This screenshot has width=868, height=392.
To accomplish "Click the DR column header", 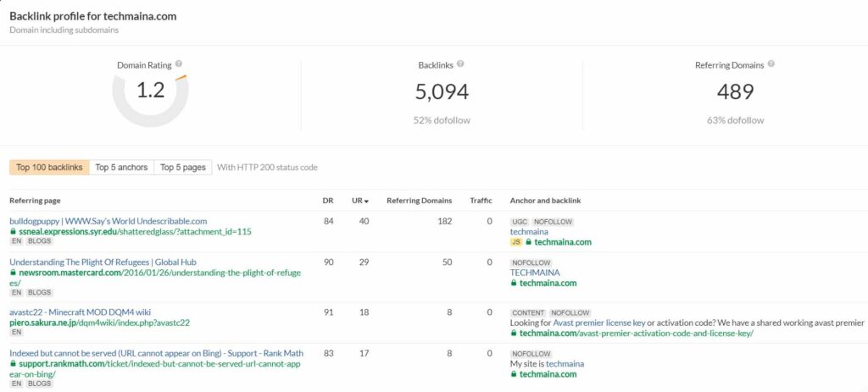I will tap(328, 201).
